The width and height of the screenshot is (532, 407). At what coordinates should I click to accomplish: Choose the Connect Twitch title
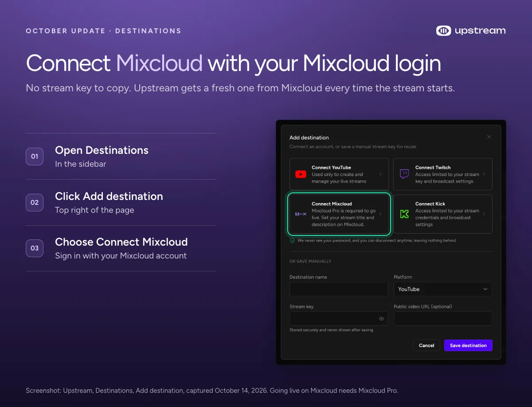tap(433, 168)
